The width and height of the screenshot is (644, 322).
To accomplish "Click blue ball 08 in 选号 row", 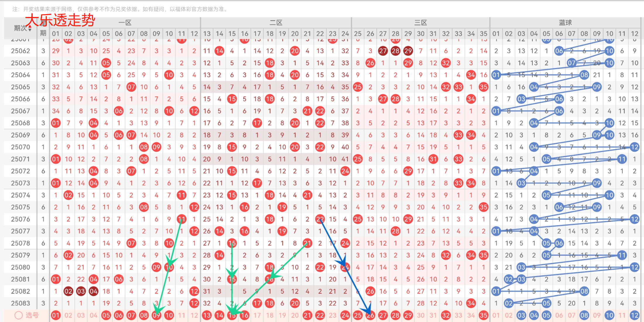I will [x=584, y=315].
